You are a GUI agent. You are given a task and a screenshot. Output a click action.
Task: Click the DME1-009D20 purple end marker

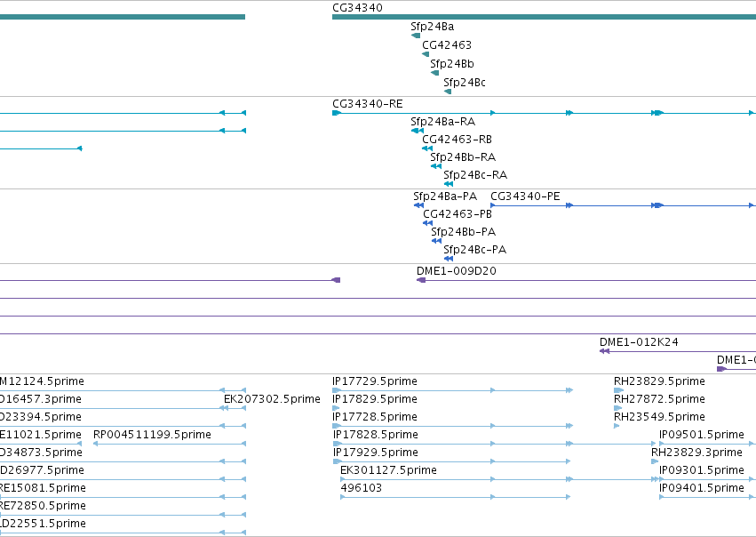[x=421, y=280]
